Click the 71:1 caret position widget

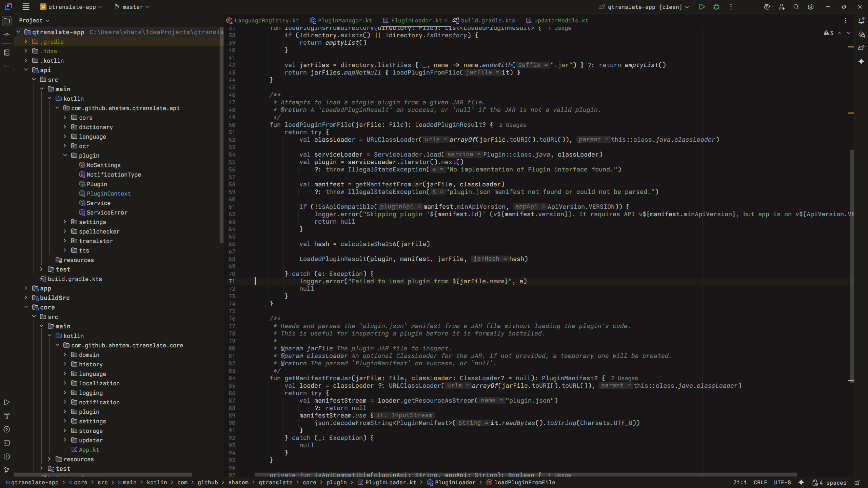pyautogui.click(x=740, y=482)
